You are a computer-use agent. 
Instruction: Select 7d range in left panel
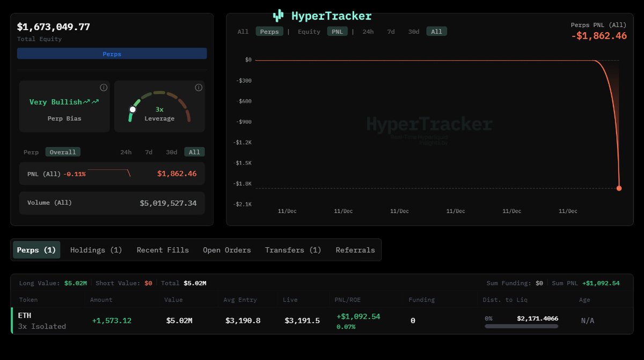(x=149, y=152)
